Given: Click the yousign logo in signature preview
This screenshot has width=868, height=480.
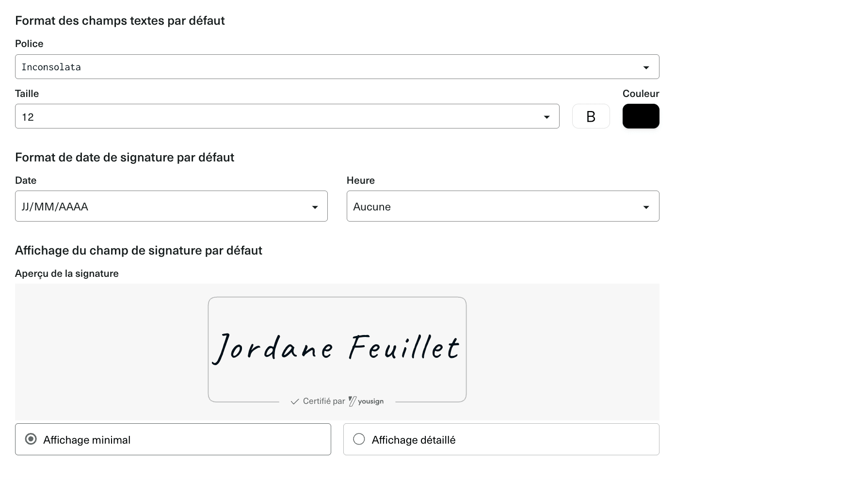Looking at the screenshot, I should [x=366, y=401].
